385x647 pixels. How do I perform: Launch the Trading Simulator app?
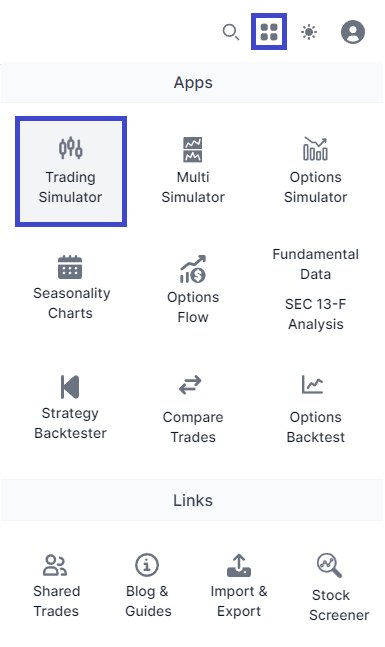pos(71,171)
